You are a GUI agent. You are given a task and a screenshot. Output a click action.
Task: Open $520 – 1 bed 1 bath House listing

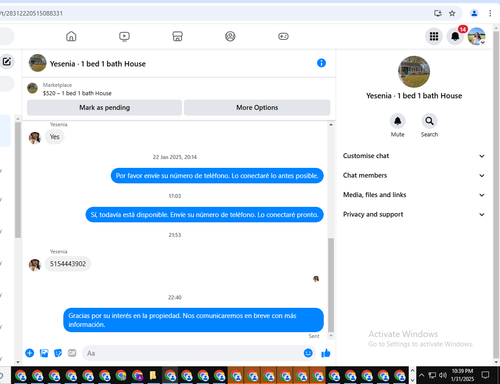click(x=77, y=93)
